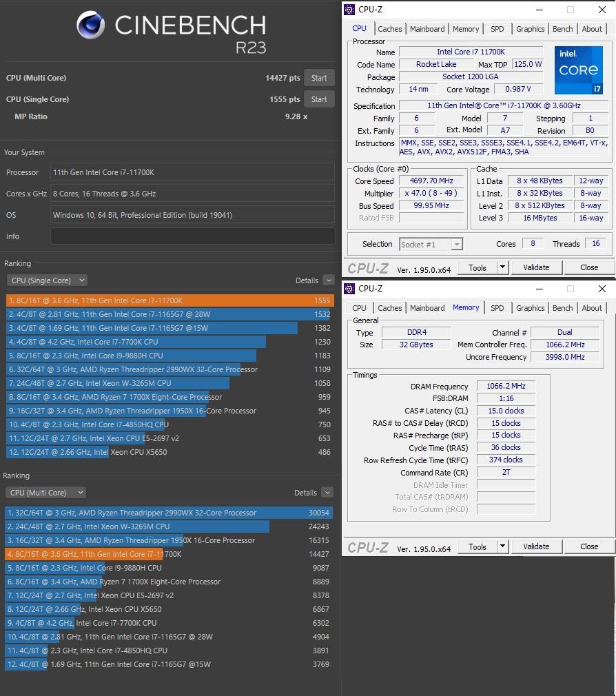Click the OS field showing Windows 10

click(193, 215)
